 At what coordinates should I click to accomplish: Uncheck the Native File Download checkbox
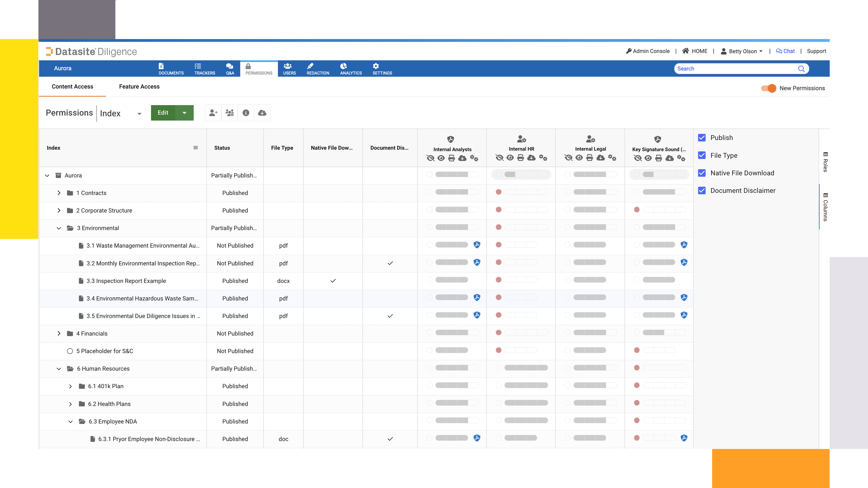coord(702,172)
